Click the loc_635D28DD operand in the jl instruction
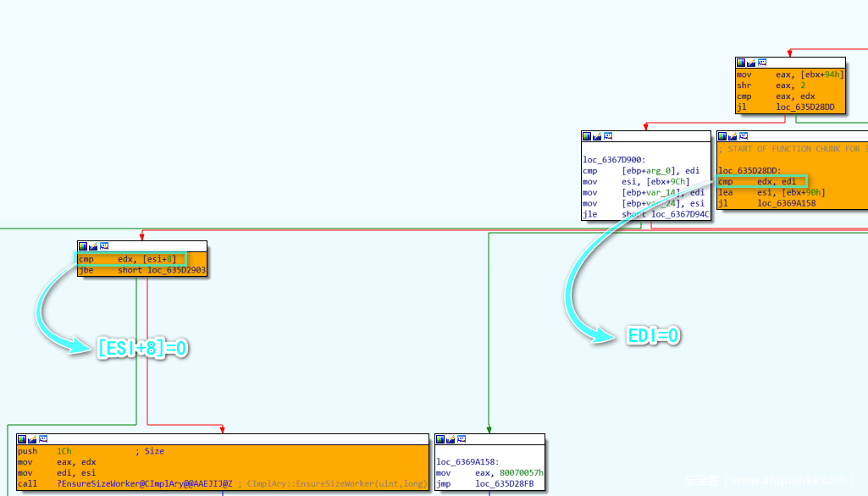868x496 pixels. click(x=804, y=107)
